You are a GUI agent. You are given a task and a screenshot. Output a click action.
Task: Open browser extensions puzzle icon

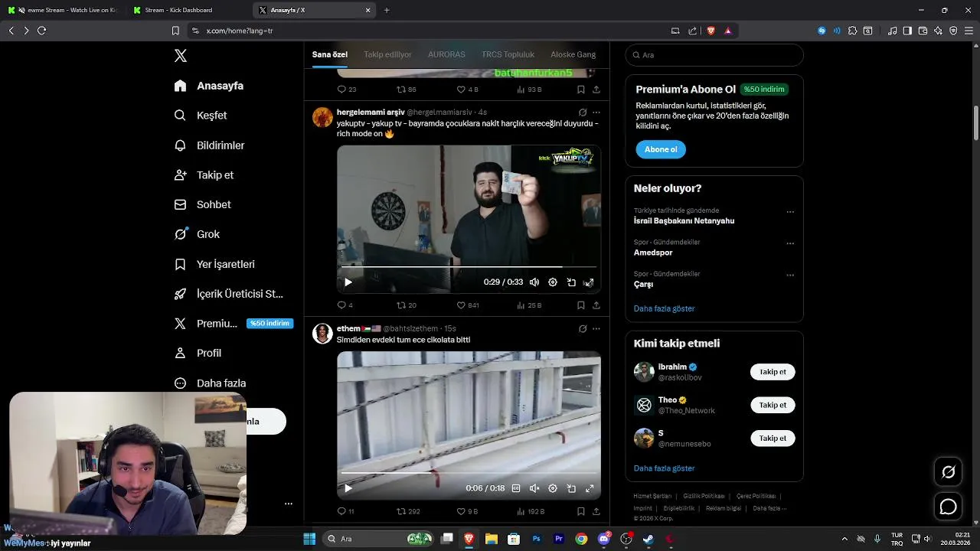(x=852, y=31)
